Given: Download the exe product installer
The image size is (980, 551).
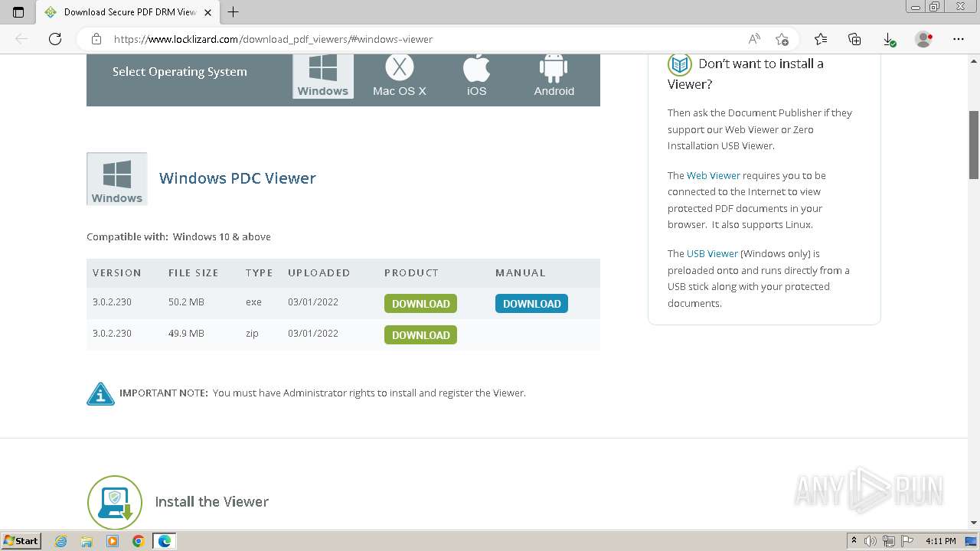Looking at the screenshot, I should click(420, 304).
